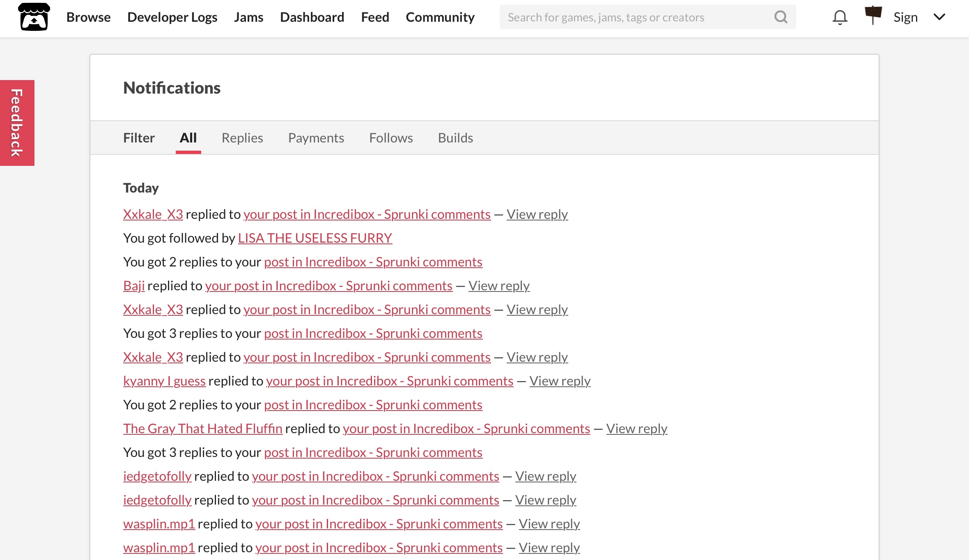Screen dimensions: 969x560
Task: Open the Jams page
Action: pos(249,17)
